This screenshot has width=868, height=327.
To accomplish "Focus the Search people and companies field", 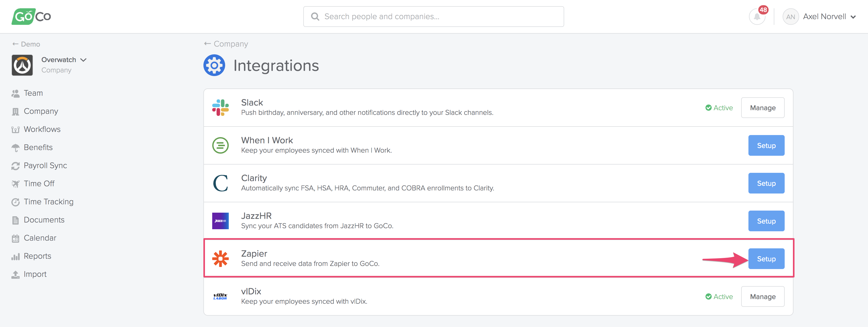I will pos(433,17).
